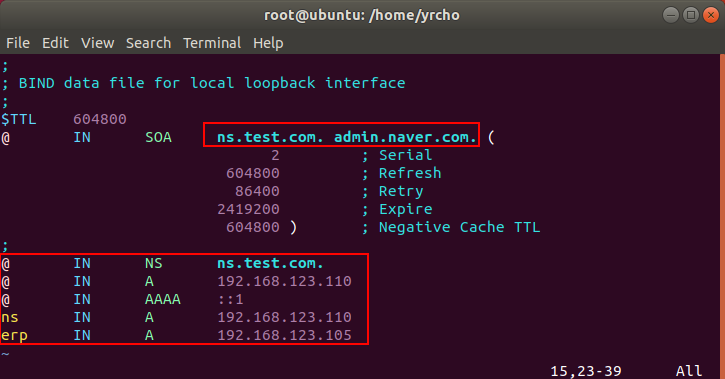Click the Negative Cache TTL value 604800

click(x=253, y=227)
